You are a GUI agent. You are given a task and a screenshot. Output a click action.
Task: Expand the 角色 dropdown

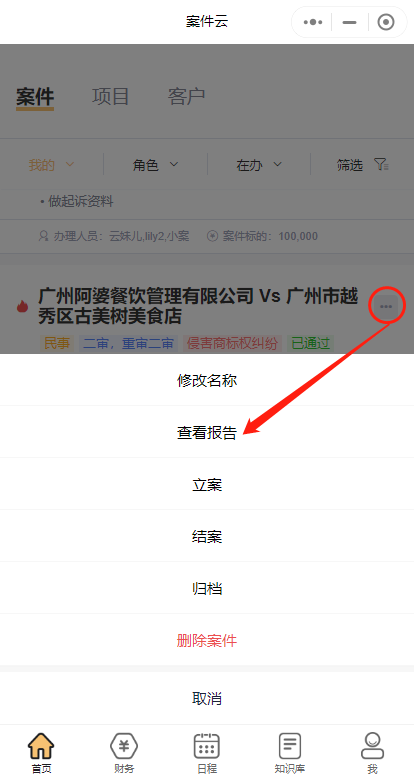click(x=155, y=165)
